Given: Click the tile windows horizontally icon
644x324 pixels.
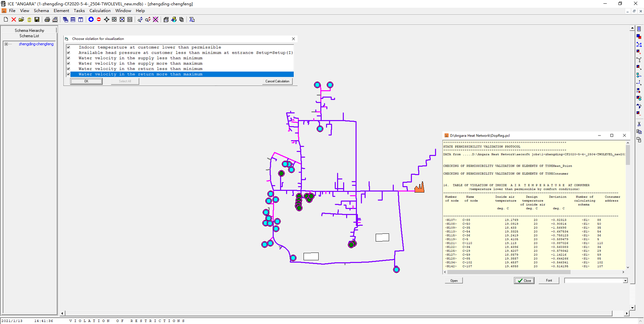Looking at the screenshot, I should [x=73, y=19].
